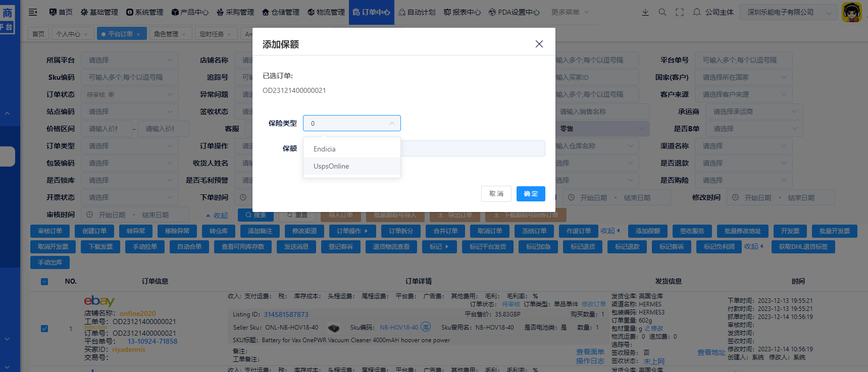
Task: Click 添加保额 toolbar button
Action: pos(648,231)
